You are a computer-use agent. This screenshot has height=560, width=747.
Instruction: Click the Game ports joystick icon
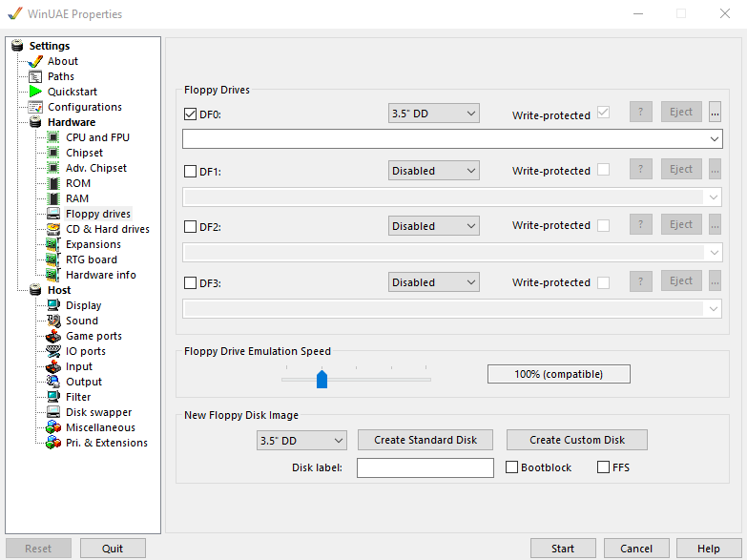coord(53,336)
